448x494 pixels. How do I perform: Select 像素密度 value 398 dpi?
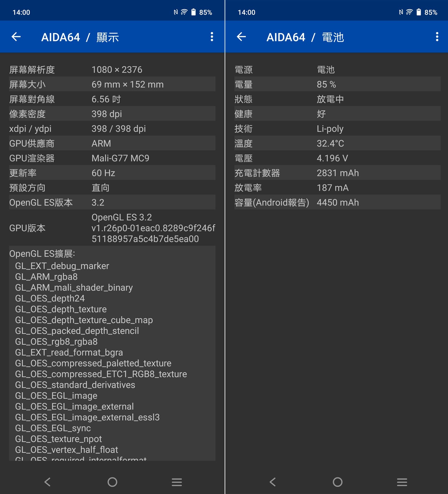click(x=107, y=114)
